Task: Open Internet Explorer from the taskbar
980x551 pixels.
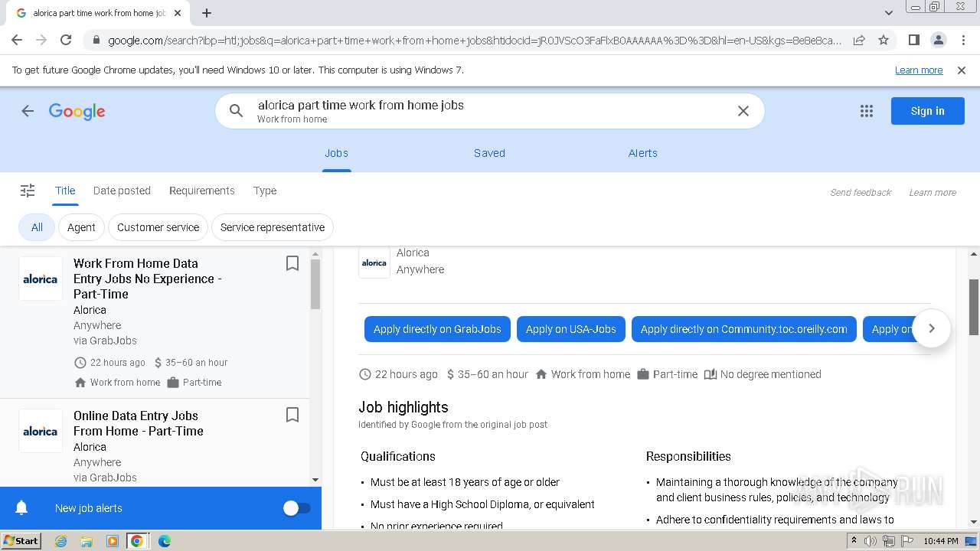Action: [60, 541]
